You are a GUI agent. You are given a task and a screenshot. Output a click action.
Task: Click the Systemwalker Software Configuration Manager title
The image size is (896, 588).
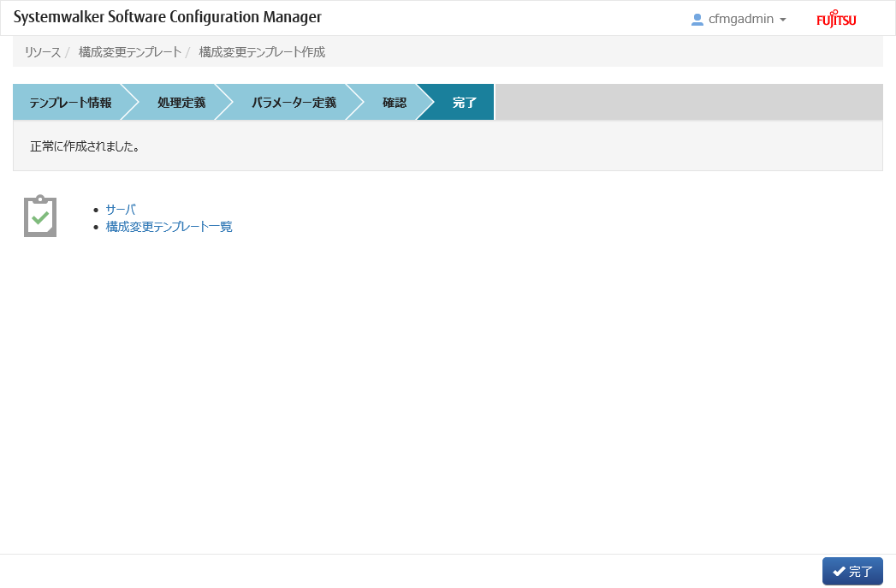coord(168,18)
